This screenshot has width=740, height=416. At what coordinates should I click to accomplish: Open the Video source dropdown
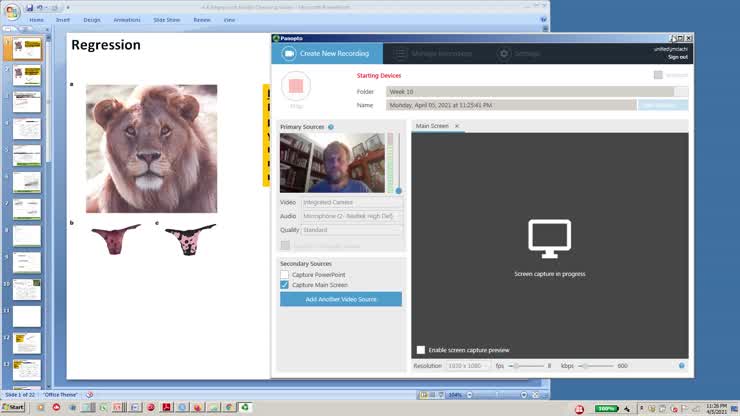click(x=352, y=203)
